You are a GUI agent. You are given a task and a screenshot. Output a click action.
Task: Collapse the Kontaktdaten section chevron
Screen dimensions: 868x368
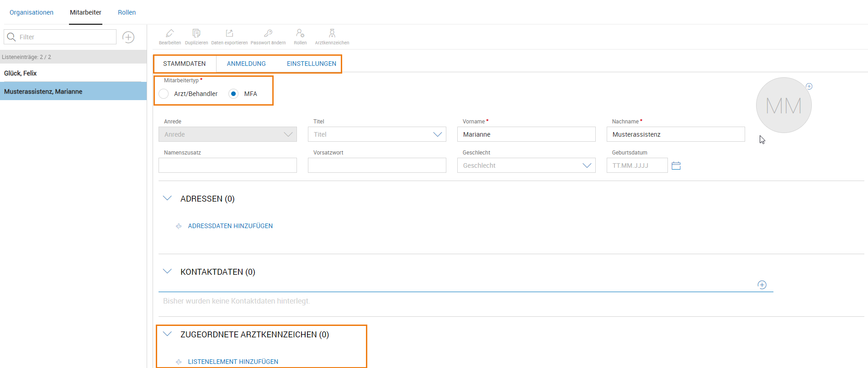coord(167,272)
